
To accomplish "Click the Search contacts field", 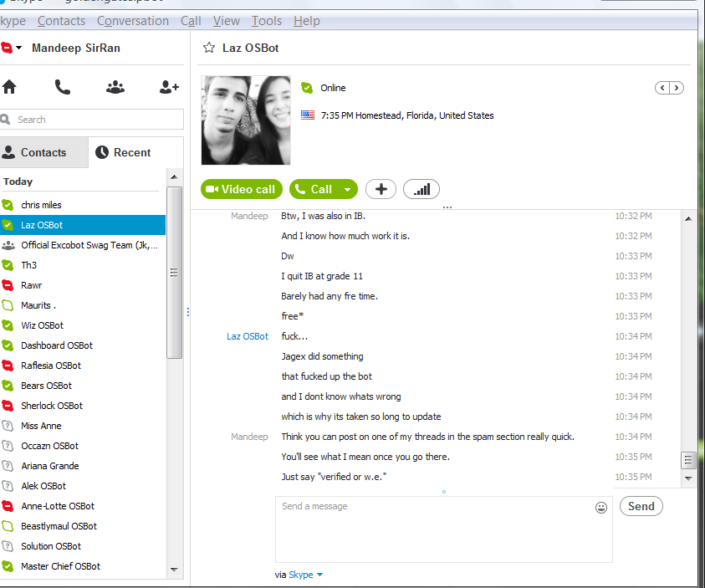I will tap(92, 119).
